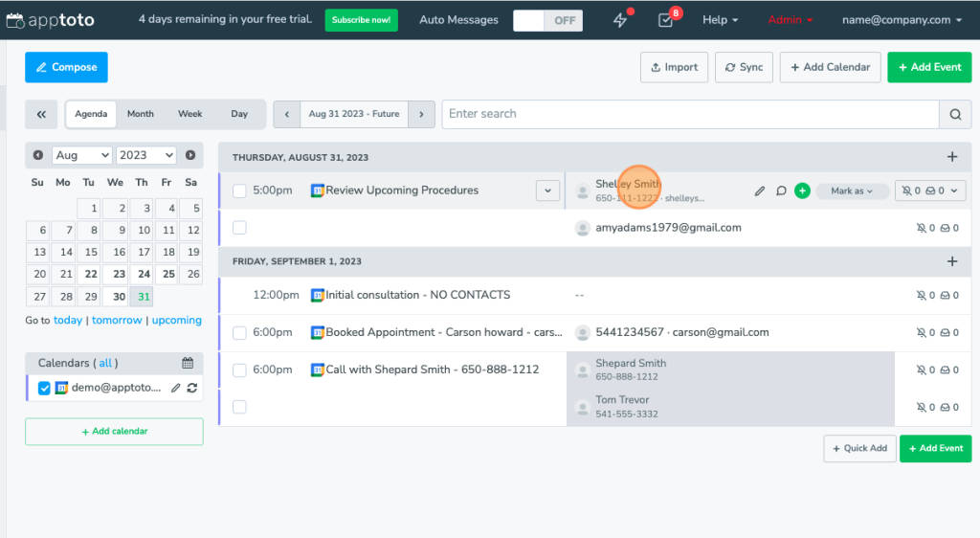The height and width of the screenshot is (538, 980).
Task: Click the apptoto logo
Action: click(x=50, y=20)
